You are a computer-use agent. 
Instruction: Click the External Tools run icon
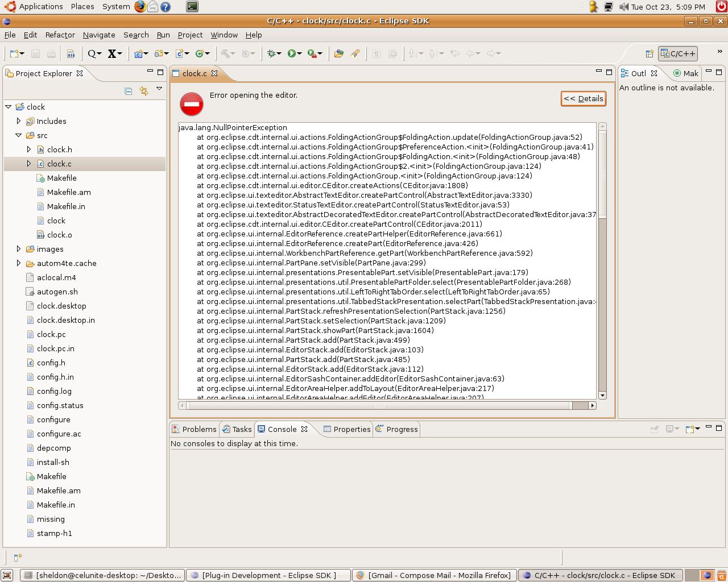point(312,53)
